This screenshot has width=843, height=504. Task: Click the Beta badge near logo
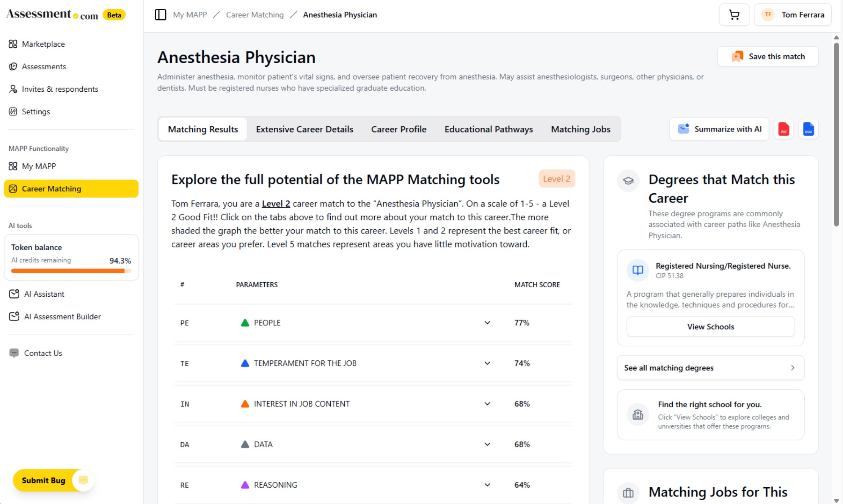pyautogui.click(x=114, y=15)
